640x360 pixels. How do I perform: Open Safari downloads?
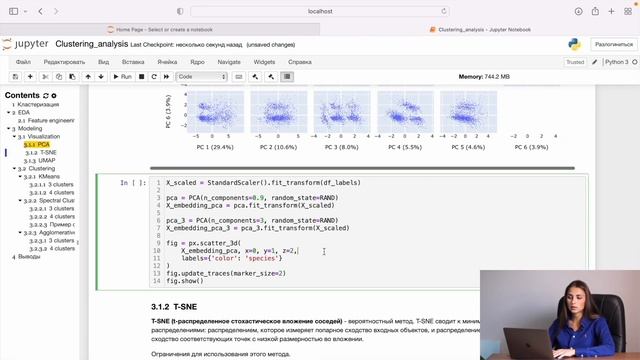[578, 11]
